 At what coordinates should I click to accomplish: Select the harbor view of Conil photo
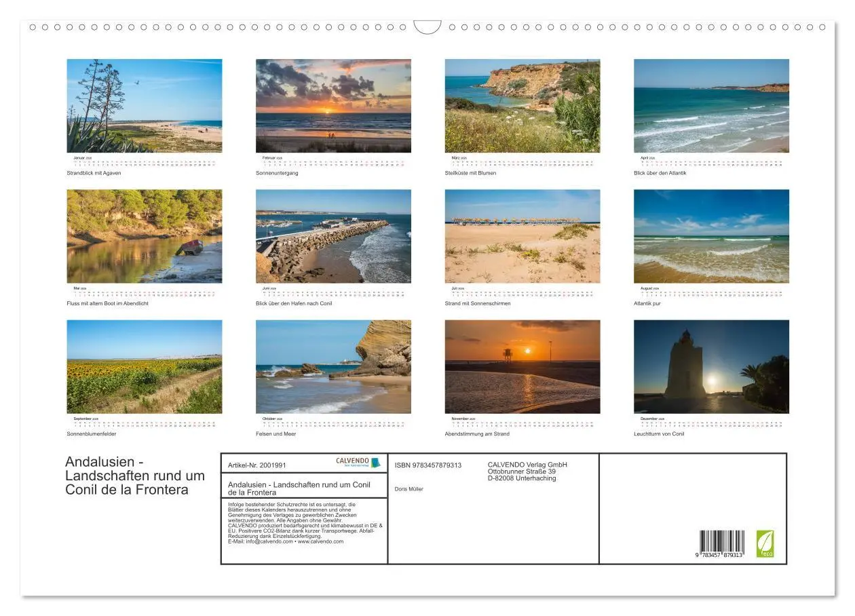tap(333, 236)
